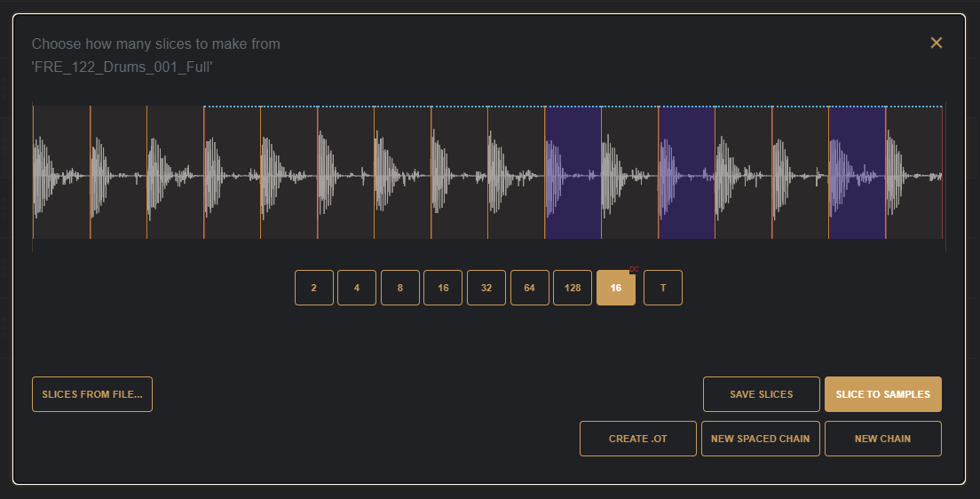The width and height of the screenshot is (980, 499).
Task: Set slice count to 128
Action: (573, 288)
